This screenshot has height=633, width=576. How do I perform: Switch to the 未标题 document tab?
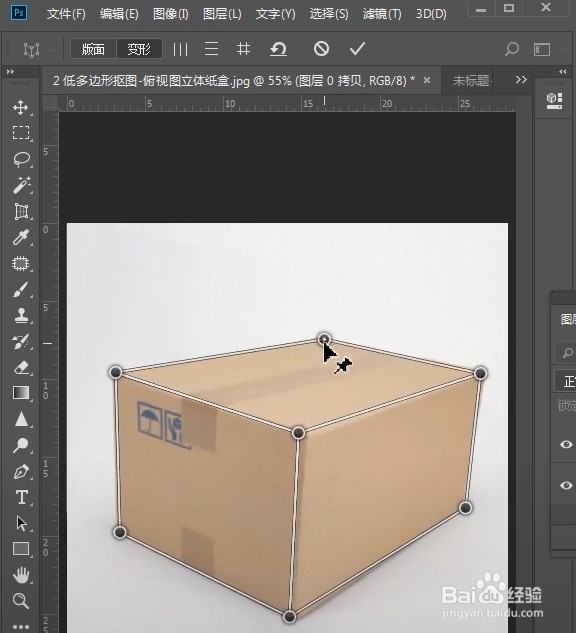[471, 81]
